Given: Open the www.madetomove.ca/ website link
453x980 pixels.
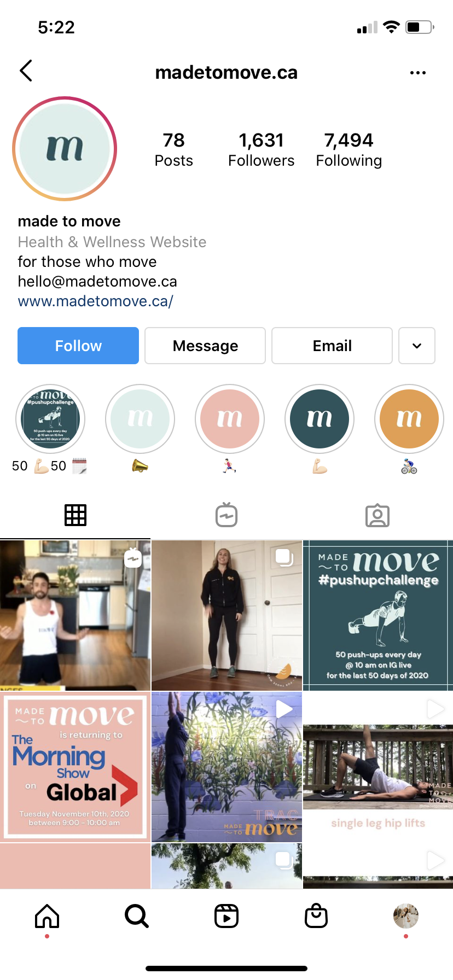Looking at the screenshot, I should [96, 301].
